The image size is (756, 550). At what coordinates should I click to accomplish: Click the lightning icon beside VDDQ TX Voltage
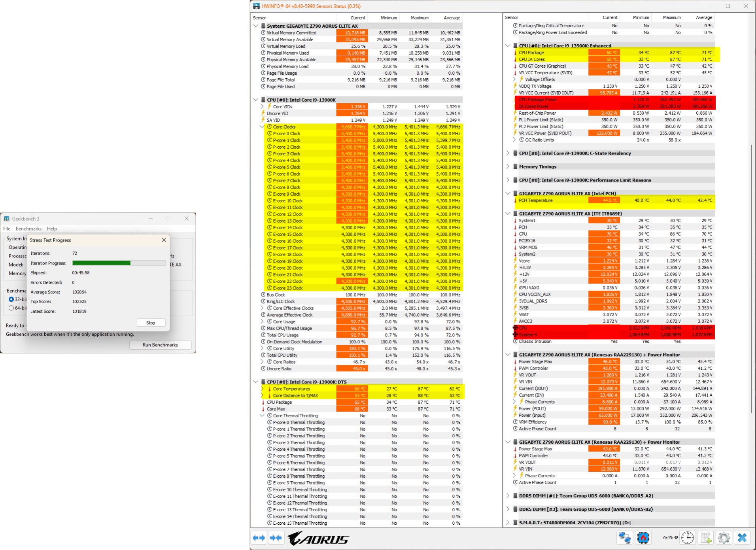tap(515, 86)
